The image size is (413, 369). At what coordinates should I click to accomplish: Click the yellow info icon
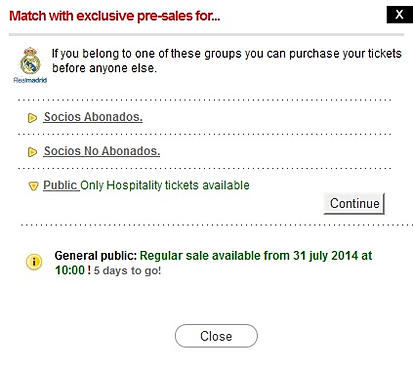[34, 262]
